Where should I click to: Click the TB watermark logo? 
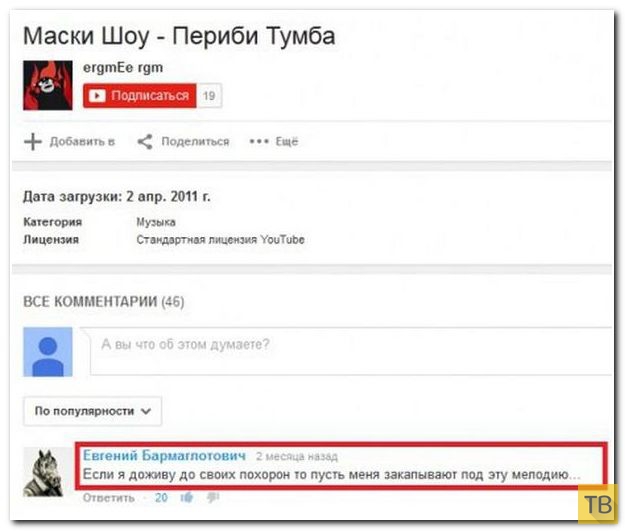[x=598, y=504]
